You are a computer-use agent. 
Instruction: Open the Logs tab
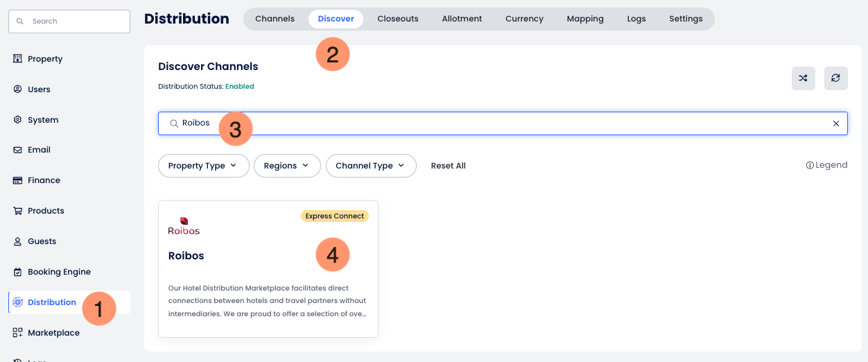click(x=636, y=19)
